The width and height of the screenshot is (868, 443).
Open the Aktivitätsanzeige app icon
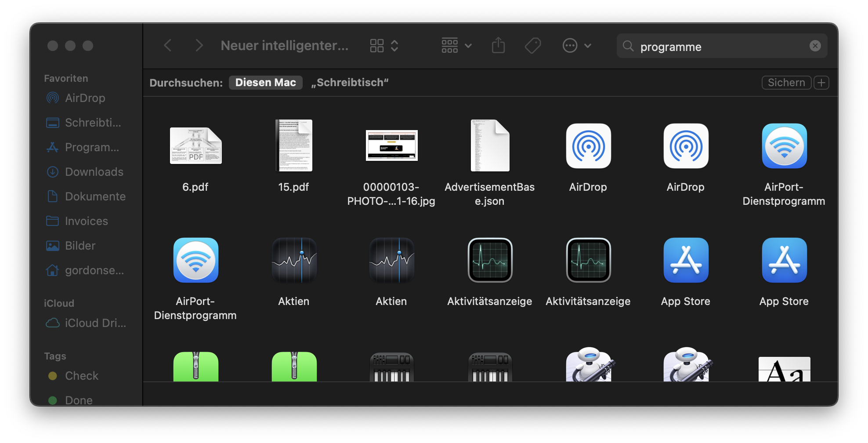coord(489,260)
